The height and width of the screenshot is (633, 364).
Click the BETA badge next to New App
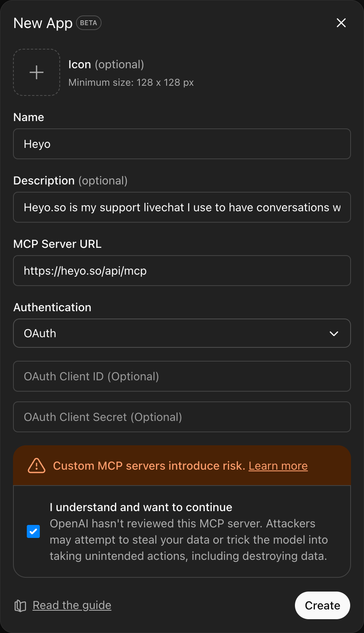click(89, 23)
